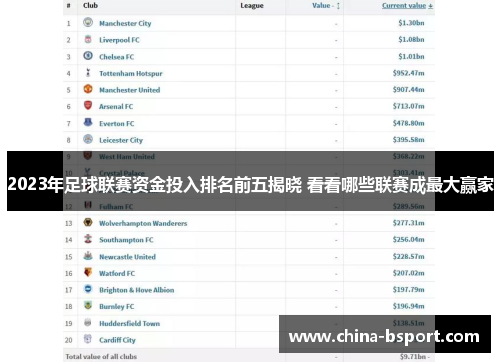Viewport: 500px width, 362px height.
Task: Click the Leicester City club crest
Action: tap(88, 139)
